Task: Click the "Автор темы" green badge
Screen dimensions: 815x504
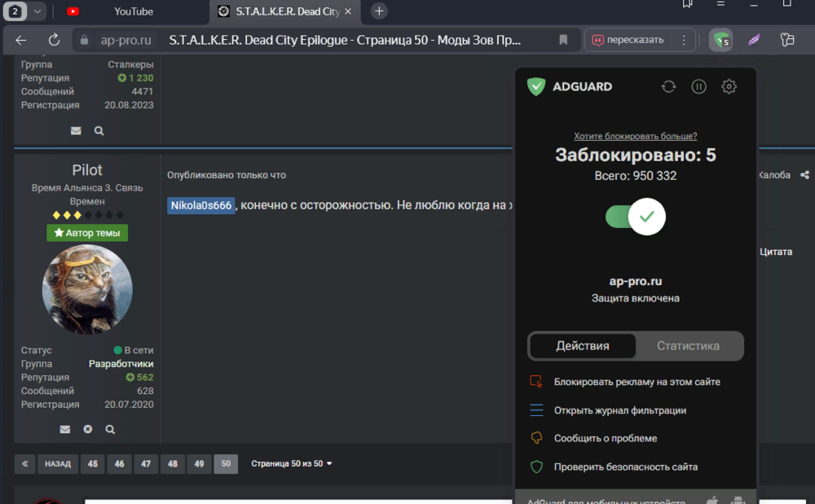Action: (x=87, y=233)
